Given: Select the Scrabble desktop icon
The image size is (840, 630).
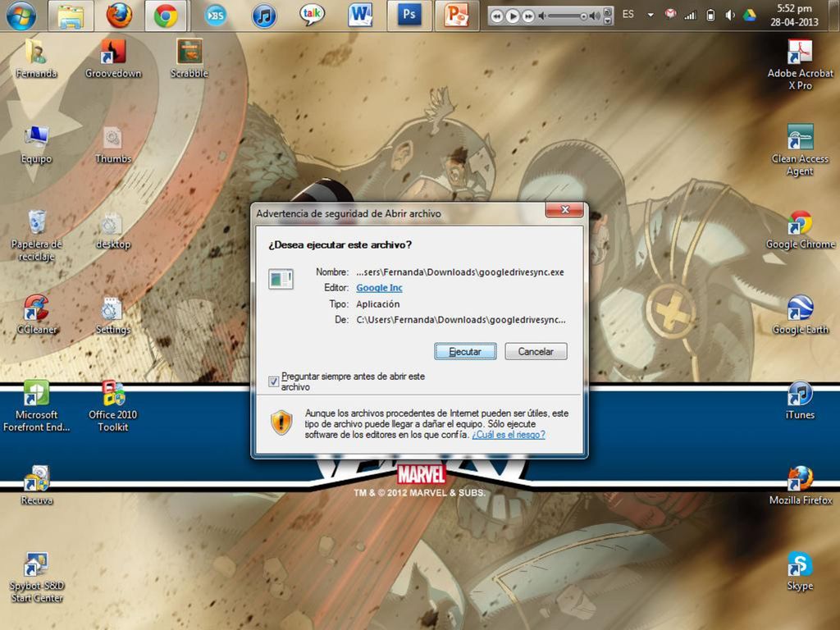Looking at the screenshot, I should tap(189, 59).
